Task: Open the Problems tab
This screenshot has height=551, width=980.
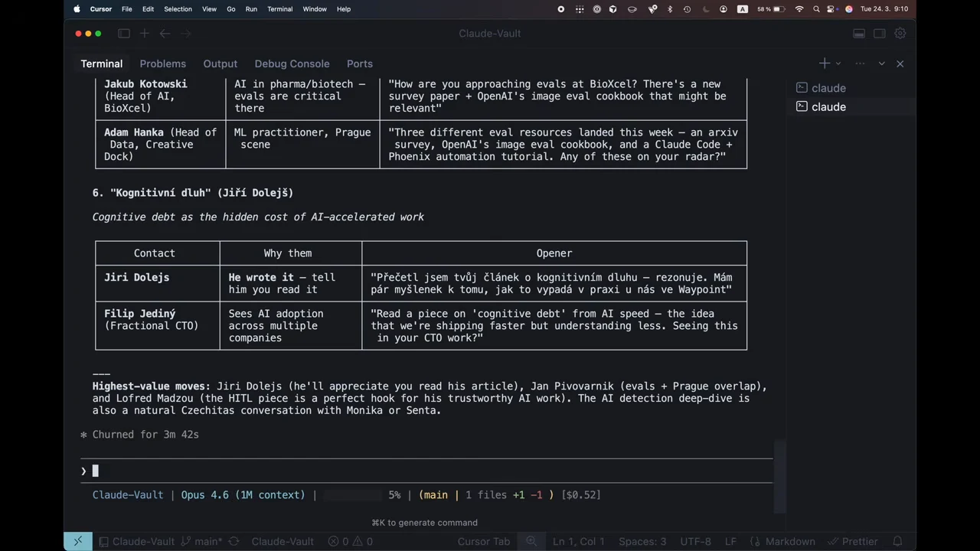Action: 162,64
